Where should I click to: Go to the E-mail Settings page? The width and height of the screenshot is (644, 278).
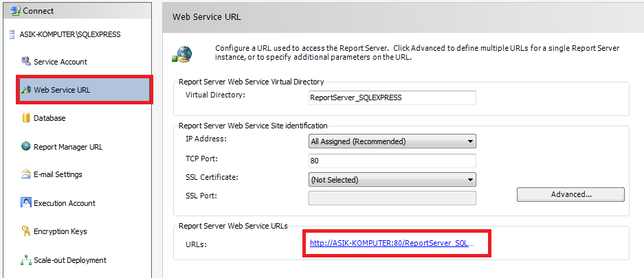pos(58,174)
